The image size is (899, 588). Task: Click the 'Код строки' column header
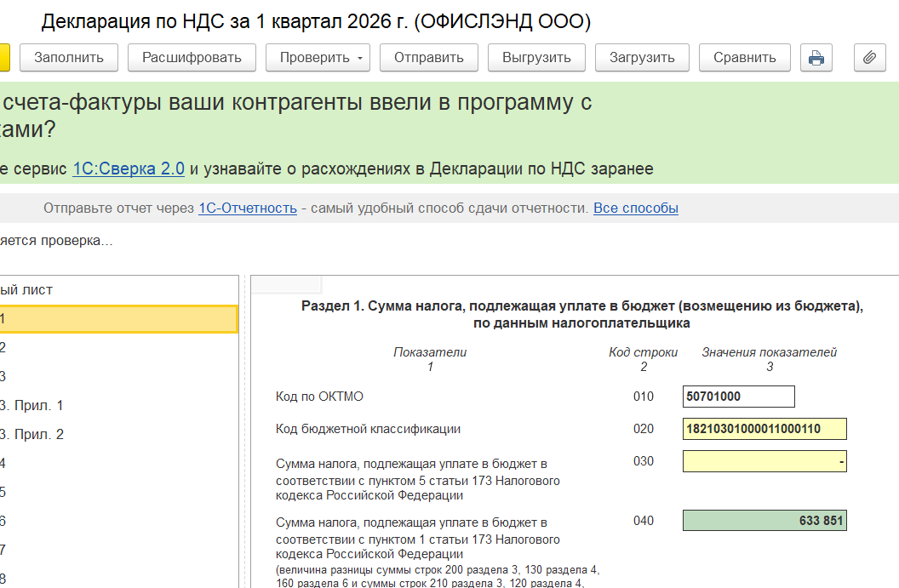(644, 352)
